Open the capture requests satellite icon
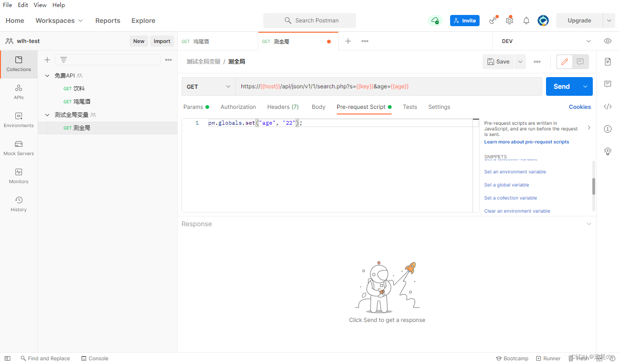Image resolution: width=619 pixels, height=364 pixels. 493,21
